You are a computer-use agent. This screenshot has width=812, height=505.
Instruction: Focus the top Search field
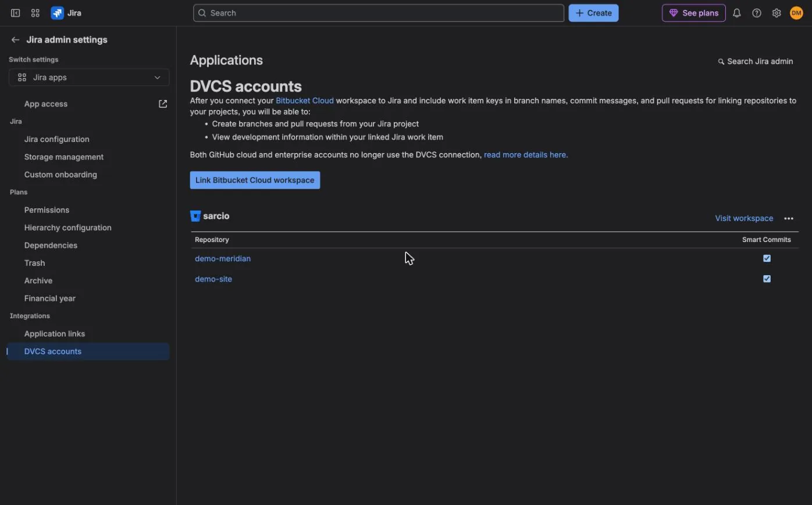(x=379, y=13)
